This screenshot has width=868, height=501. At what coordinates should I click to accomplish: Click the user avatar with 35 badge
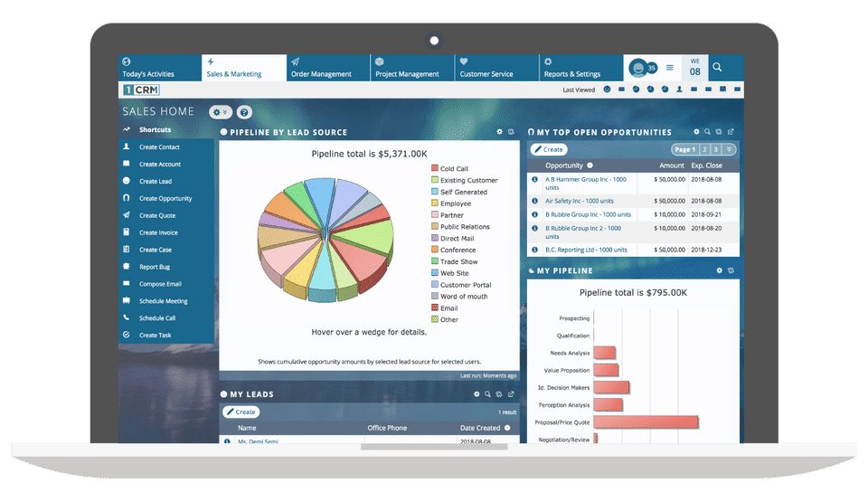642,68
